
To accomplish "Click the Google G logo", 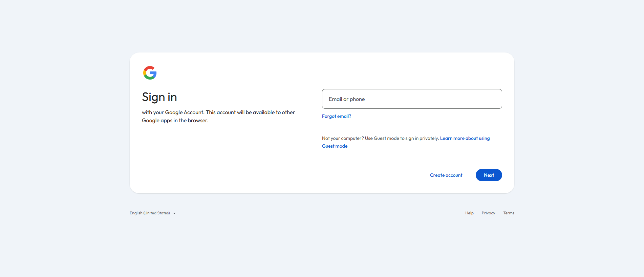I will (150, 73).
